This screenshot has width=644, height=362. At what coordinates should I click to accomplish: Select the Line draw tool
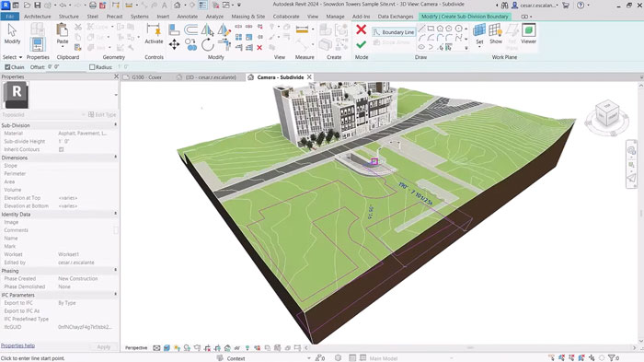[421, 29]
